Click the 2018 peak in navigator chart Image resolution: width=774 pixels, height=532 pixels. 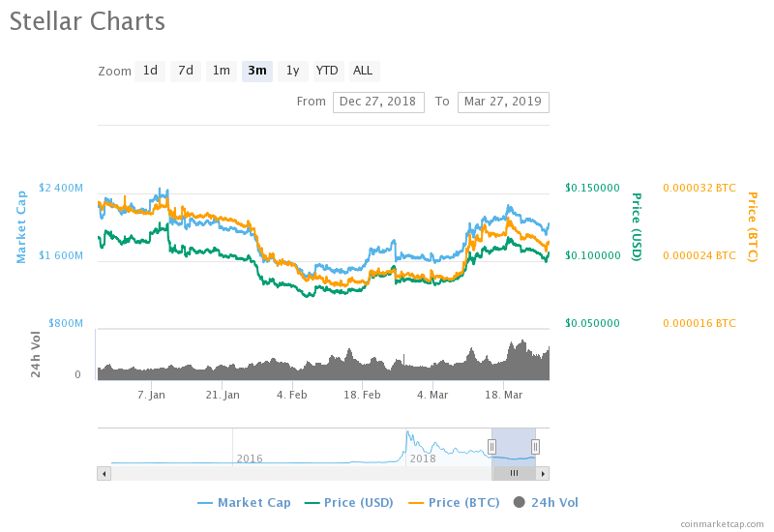(407, 432)
